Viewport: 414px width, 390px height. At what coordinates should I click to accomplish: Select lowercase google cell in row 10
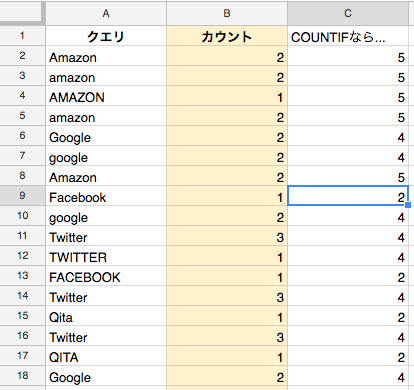[x=106, y=216]
